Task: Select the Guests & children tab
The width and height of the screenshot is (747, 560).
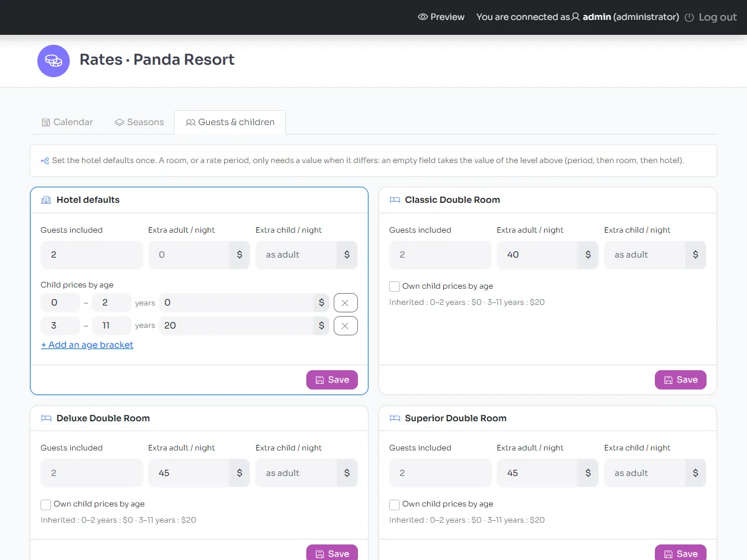Action: 230,122
